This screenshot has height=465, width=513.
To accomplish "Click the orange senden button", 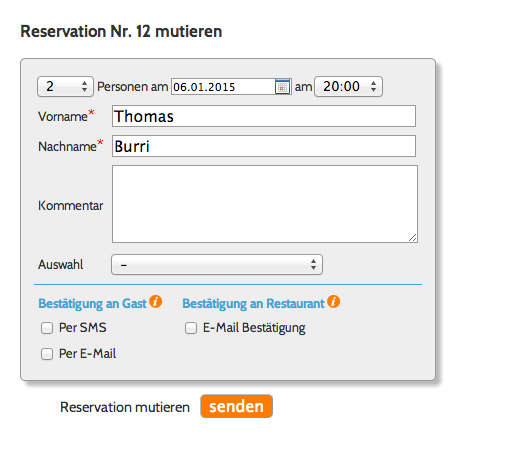I will click(x=236, y=406).
